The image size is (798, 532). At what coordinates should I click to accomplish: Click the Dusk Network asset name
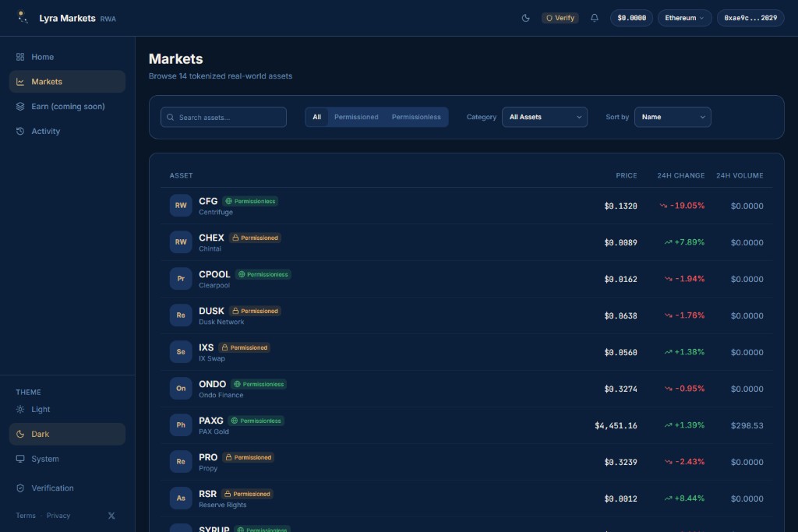(221, 322)
